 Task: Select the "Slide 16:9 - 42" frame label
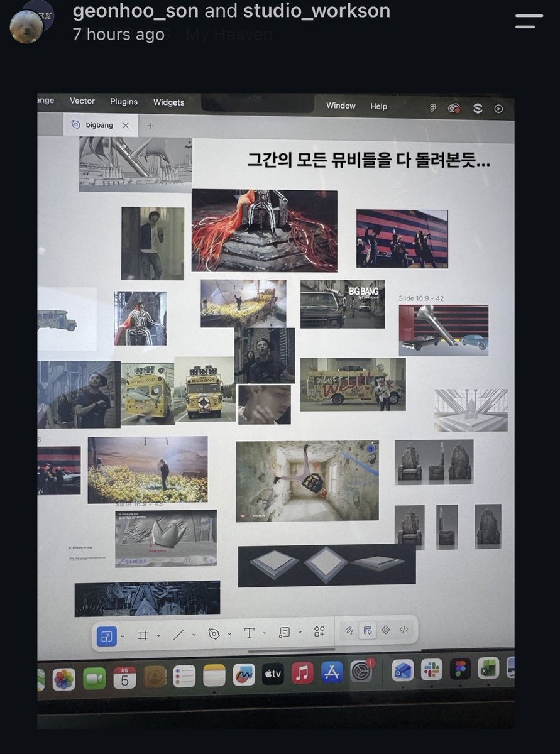421,298
